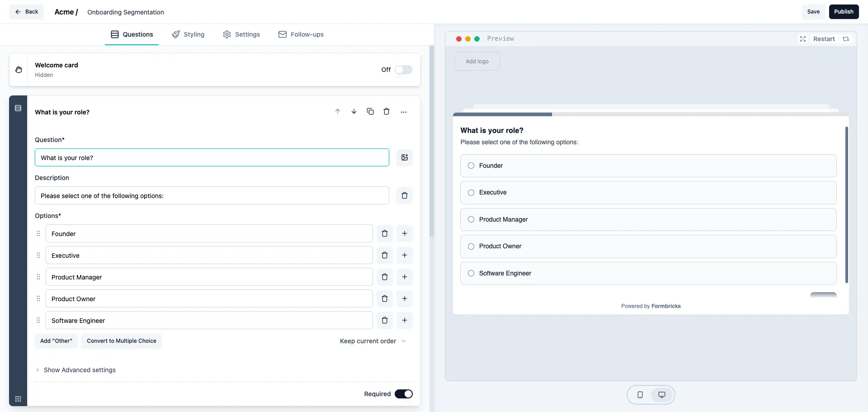Add an option after Founder

[x=405, y=233]
